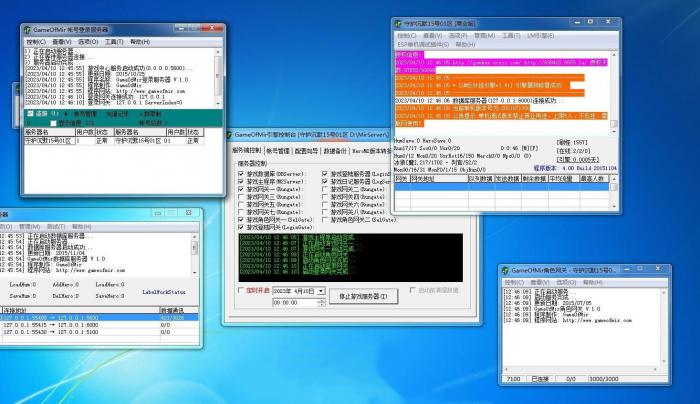Uncheck the 游戏数据库 (DBServer) checkbox

pyautogui.click(x=241, y=173)
